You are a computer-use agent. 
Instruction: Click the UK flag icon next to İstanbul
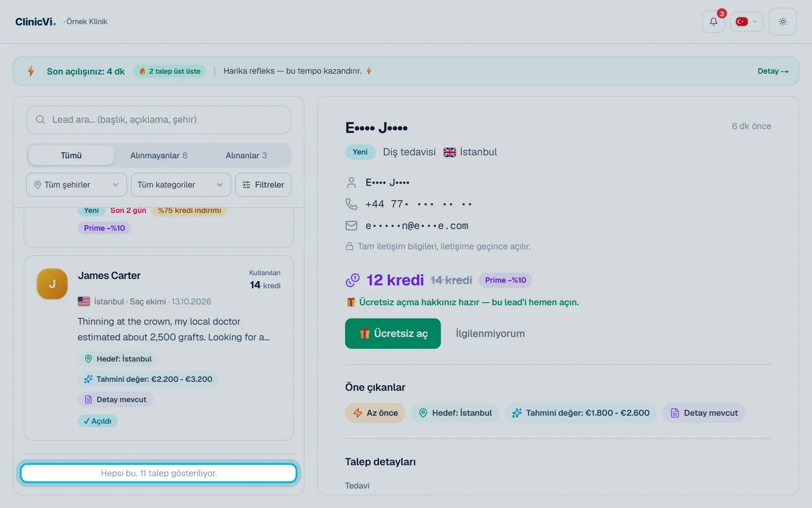click(450, 152)
